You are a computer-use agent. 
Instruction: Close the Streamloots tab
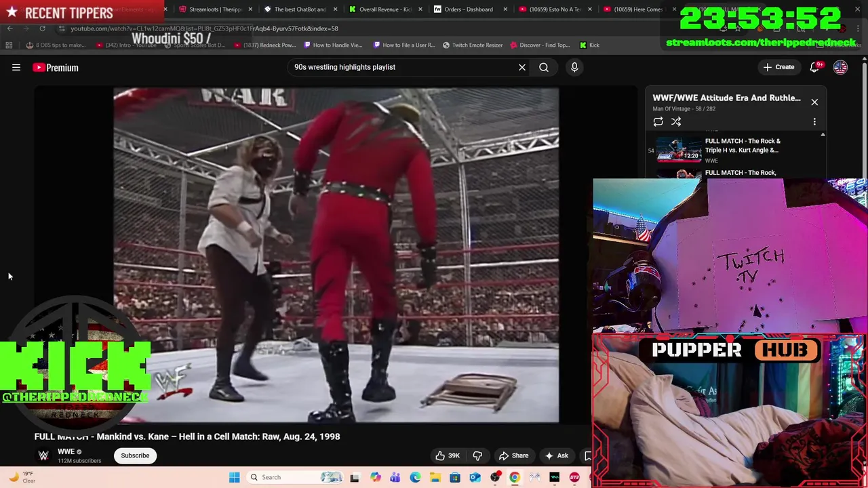[250, 9]
